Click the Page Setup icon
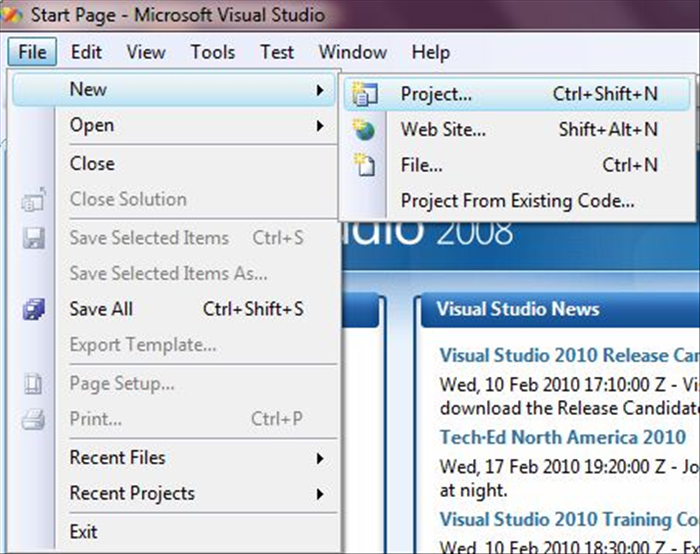The height and width of the screenshot is (554, 700). [x=33, y=383]
